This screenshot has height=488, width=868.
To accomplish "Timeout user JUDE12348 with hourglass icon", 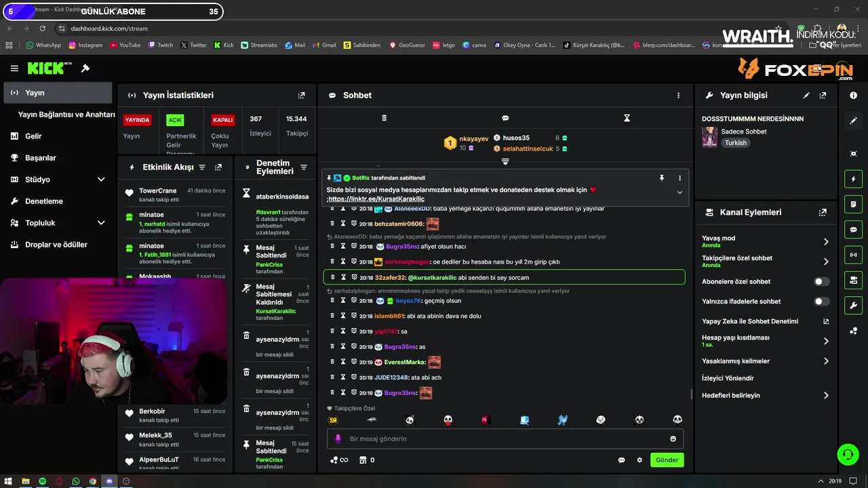I will pyautogui.click(x=343, y=377).
